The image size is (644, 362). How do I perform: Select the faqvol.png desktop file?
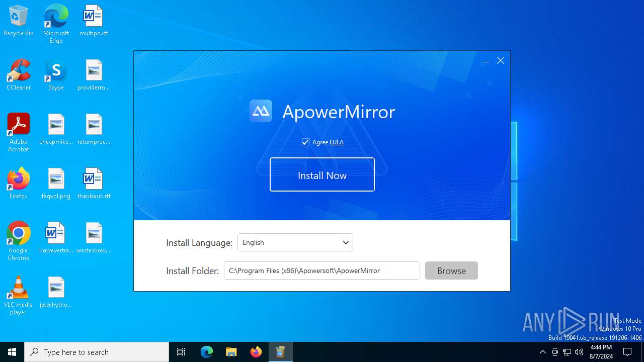point(56,184)
